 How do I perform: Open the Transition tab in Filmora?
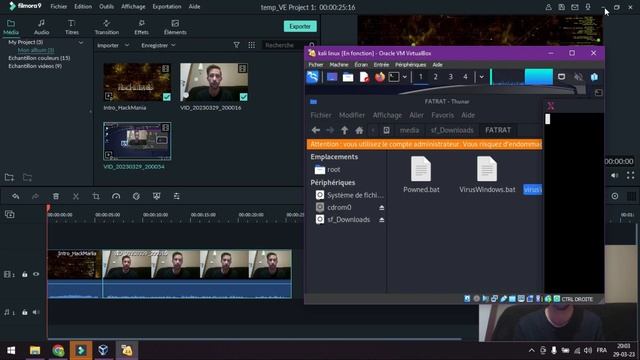[107, 27]
